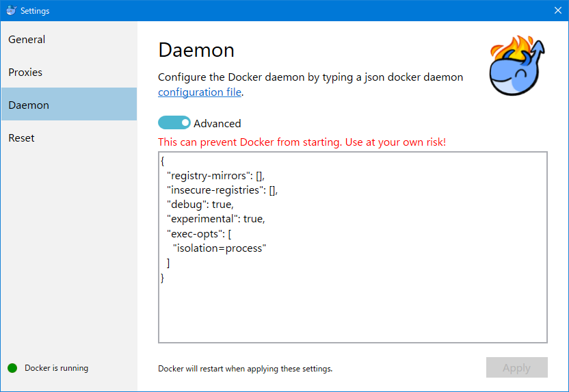Click the Docker whale icon in title bar
The image size is (569, 392).
coord(11,10)
